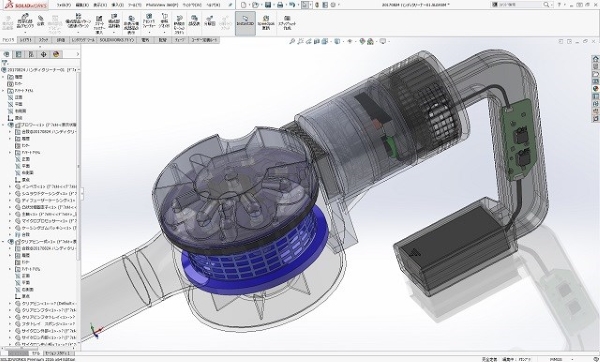Image resolution: width=600 pixels, height=362 pixels.
Task: Open the DisplayManager colored sphere tab
Action: pyautogui.click(x=56, y=54)
